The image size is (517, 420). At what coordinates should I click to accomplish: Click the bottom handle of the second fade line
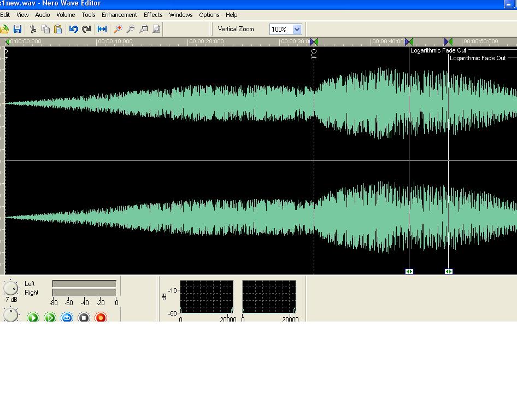tap(449, 271)
